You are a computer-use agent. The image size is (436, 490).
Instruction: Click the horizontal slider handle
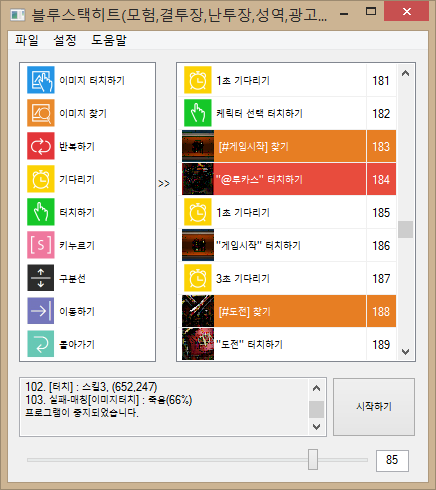click(313, 459)
